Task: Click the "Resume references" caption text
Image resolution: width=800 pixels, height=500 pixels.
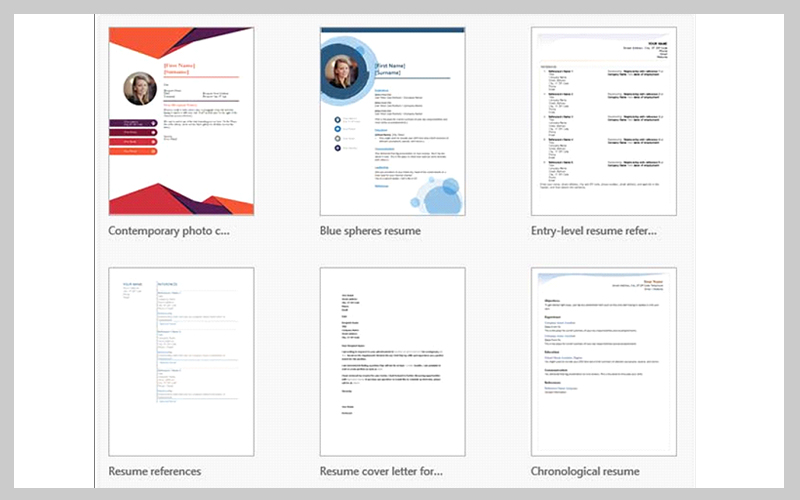Action: [x=154, y=471]
